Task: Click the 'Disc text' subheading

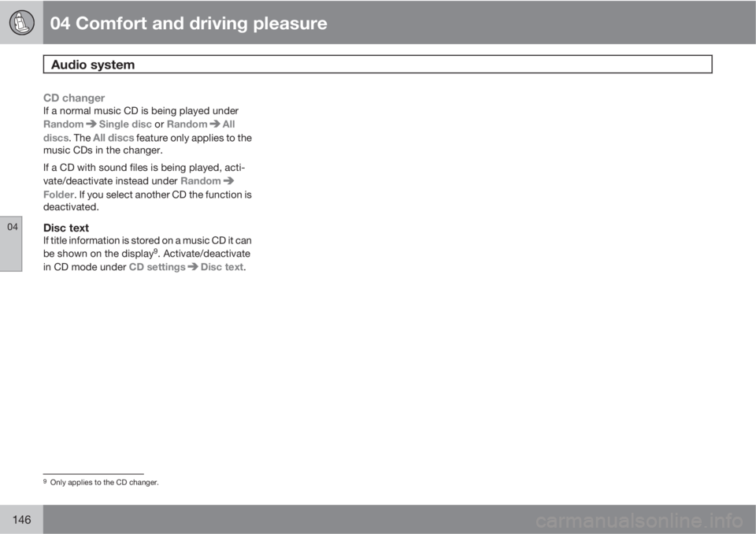Action: pyautogui.click(x=66, y=228)
